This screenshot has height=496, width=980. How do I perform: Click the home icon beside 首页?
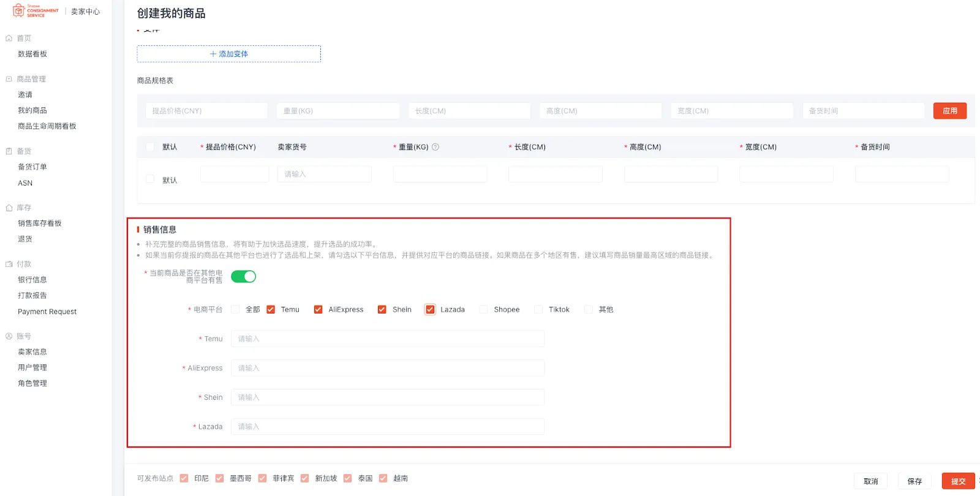coord(9,38)
